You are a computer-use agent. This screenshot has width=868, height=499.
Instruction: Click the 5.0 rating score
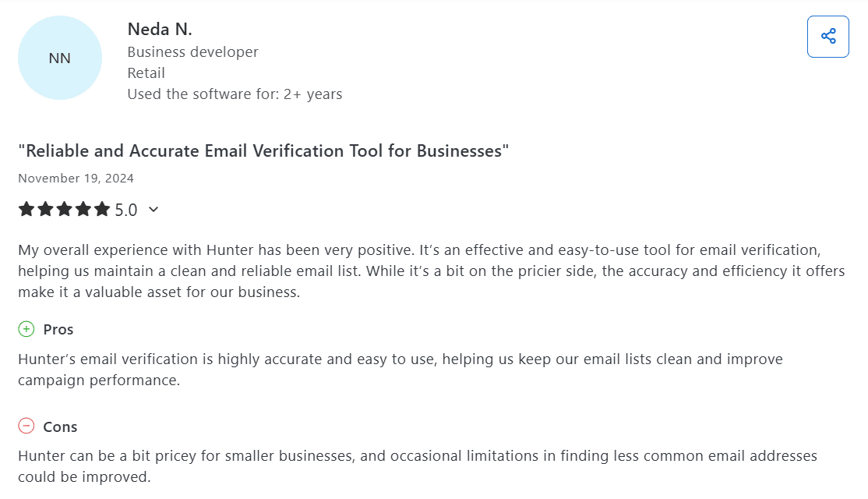coord(126,210)
